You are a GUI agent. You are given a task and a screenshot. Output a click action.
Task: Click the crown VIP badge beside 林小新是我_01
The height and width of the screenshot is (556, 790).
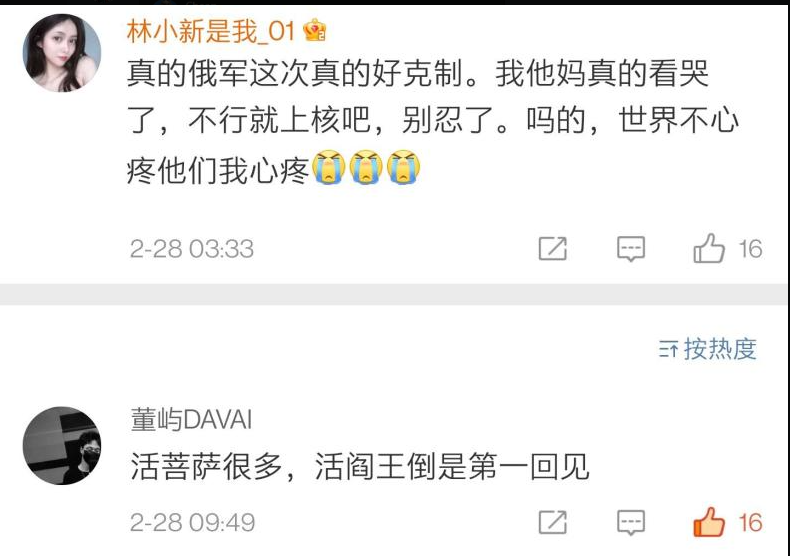pyautogui.click(x=314, y=30)
